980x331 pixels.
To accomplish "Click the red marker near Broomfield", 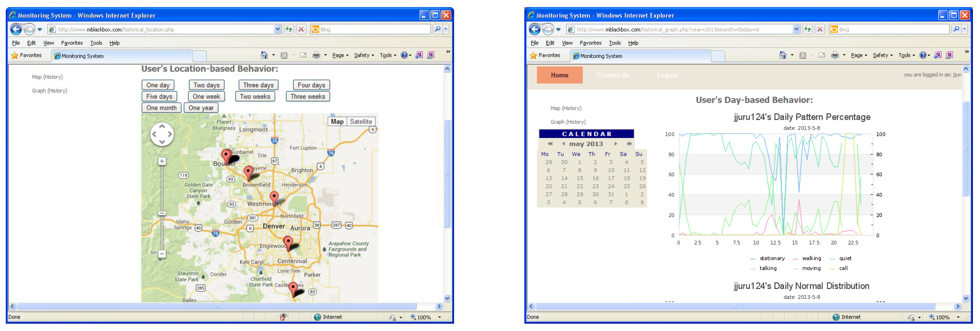I will [248, 172].
